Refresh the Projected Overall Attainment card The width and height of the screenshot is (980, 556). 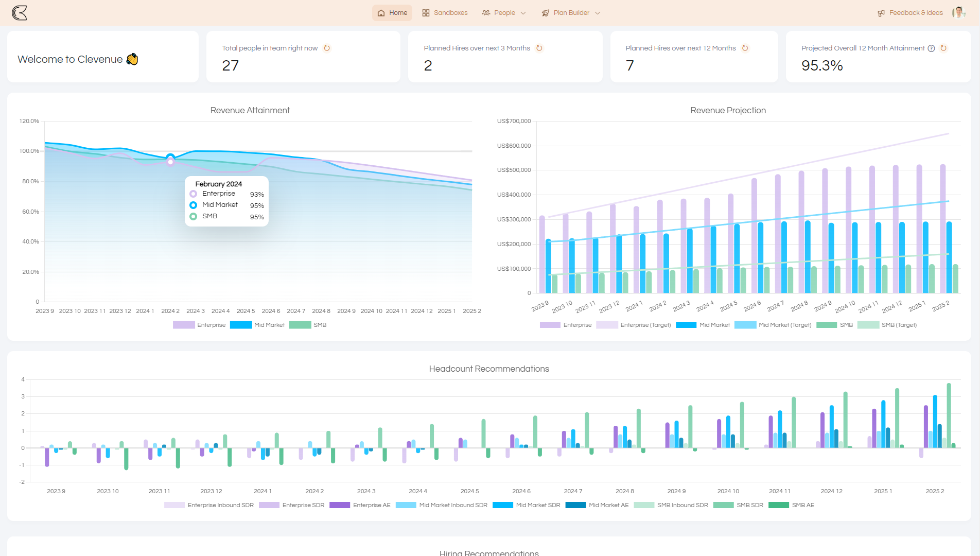click(x=943, y=48)
